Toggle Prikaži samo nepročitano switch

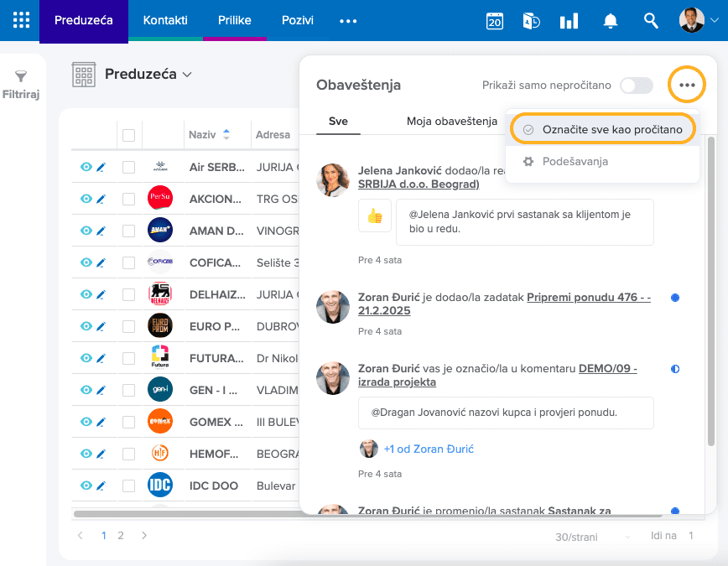pos(637,86)
